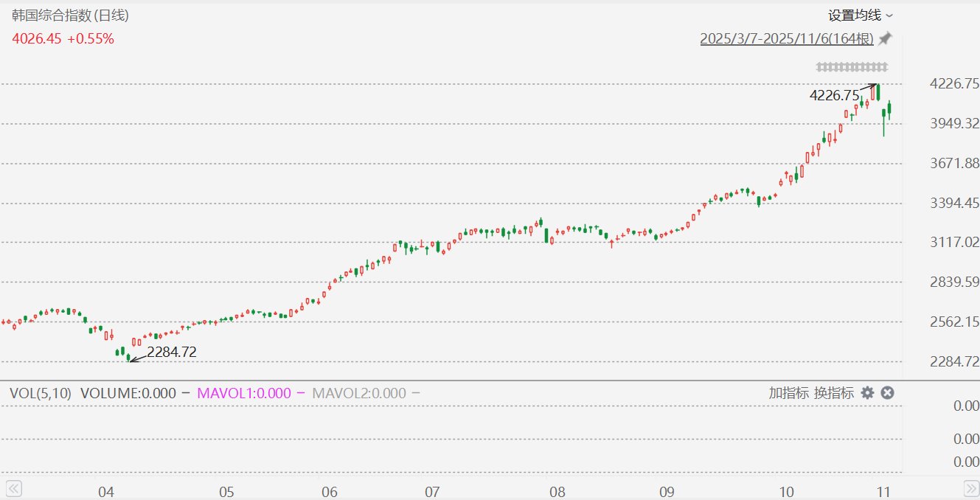The image size is (980, 500).
Task: Click the gray arrow marker row above candles
Action: (852, 67)
